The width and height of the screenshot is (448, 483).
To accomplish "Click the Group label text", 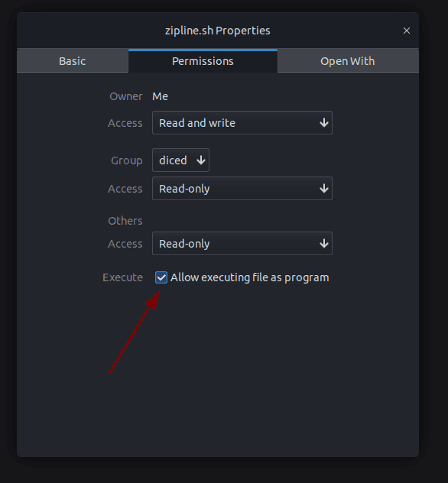I will 127,160.
